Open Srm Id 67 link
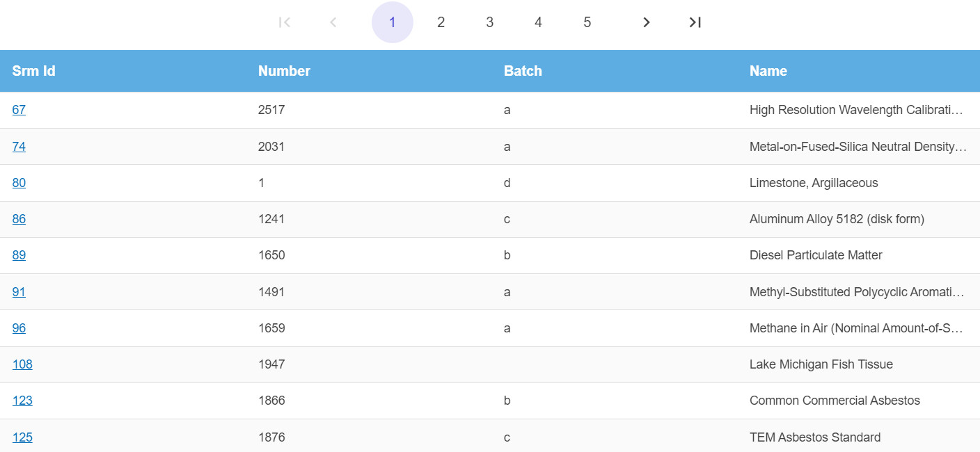The width and height of the screenshot is (980, 452). 19,110
